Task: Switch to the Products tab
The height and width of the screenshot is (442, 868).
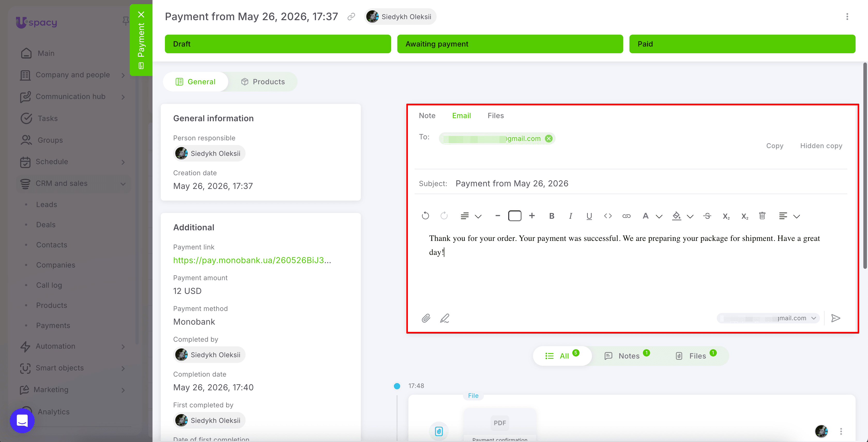Action: (x=263, y=81)
